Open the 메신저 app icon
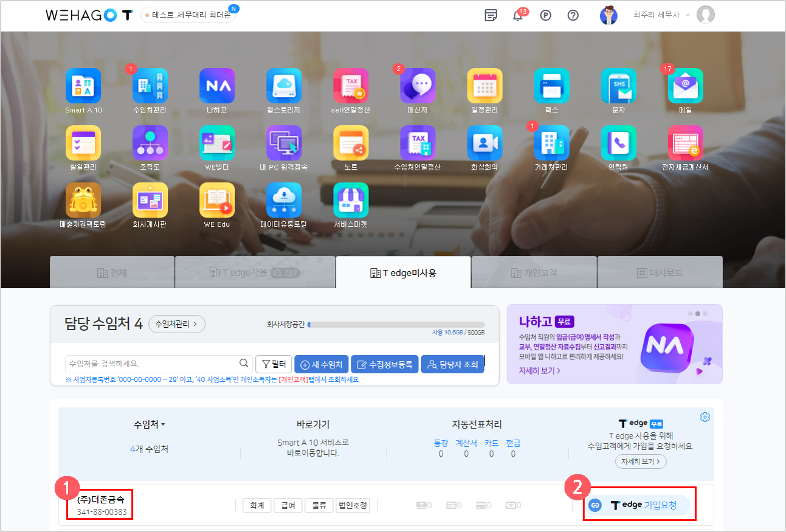Screen dimensions: 786x532 point(418,86)
